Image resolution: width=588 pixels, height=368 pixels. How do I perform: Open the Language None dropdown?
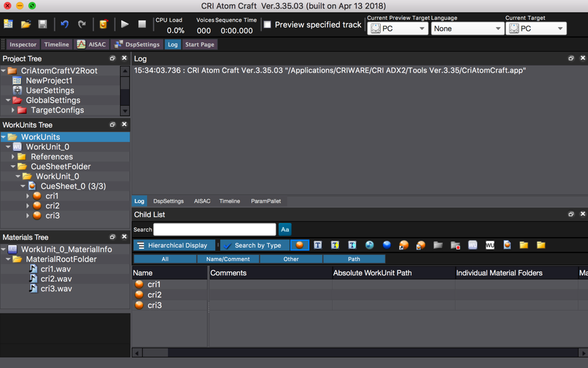tap(467, 29)
